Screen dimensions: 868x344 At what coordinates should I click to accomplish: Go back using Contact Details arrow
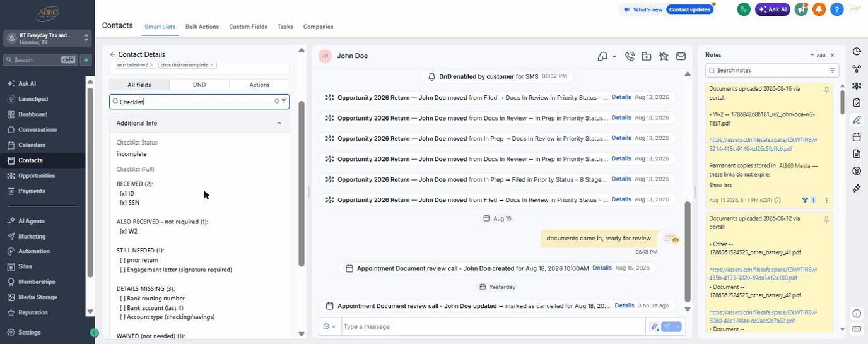pyautogui.click(x=113, y=55)
